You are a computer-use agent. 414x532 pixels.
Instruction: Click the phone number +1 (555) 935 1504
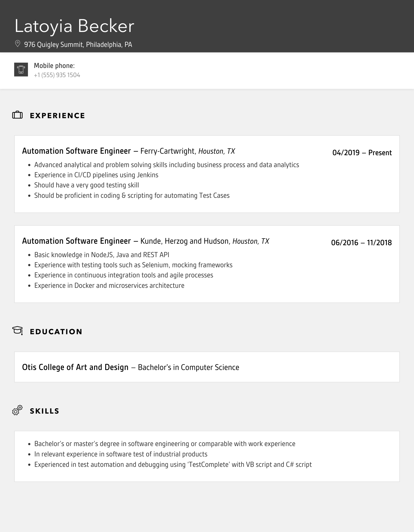click(x=57, y=75)
